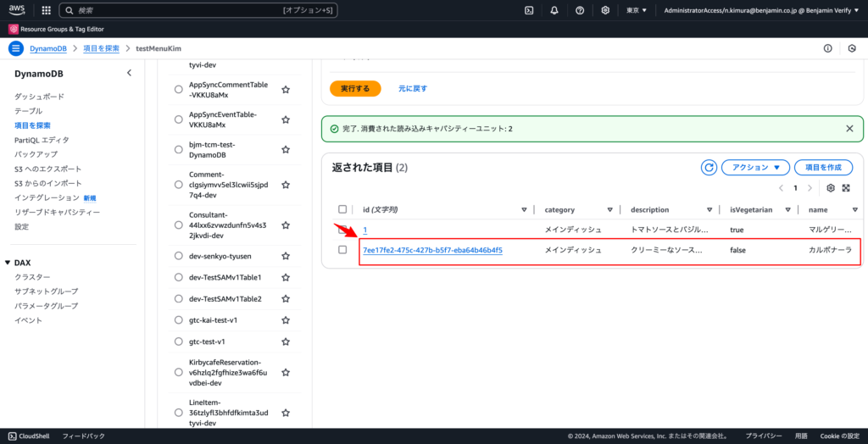
Task: Collapse the DAX section triangle
Action: (x=8, y=263)
